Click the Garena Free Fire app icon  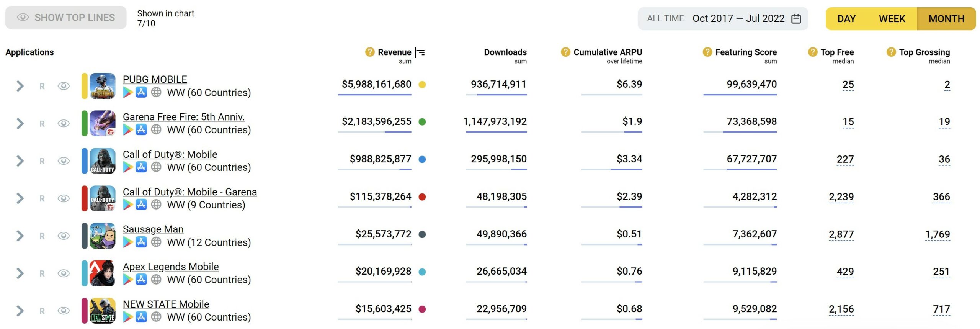pyautogui.click(x=102, y=123)
